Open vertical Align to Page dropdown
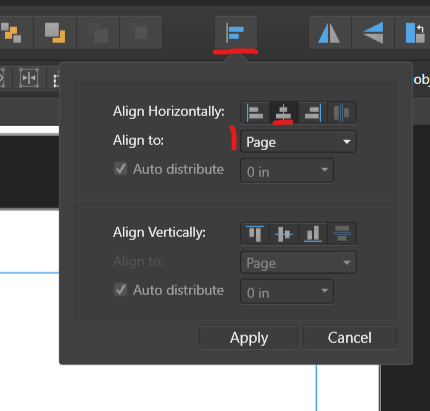This screenshot has width=430, height=411. (298, 263)
